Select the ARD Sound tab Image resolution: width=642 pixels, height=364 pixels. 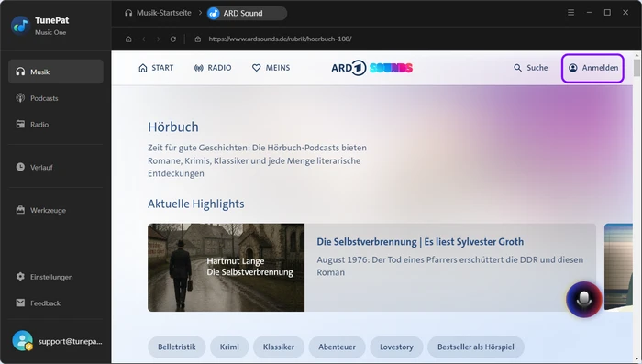tap(247, 13)
